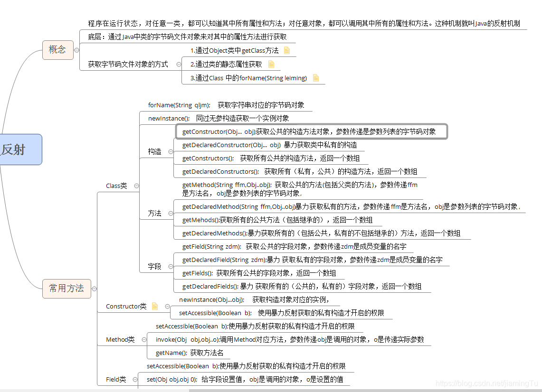Click invoke(Obj obj,obj..o) topic

(290, 339)
